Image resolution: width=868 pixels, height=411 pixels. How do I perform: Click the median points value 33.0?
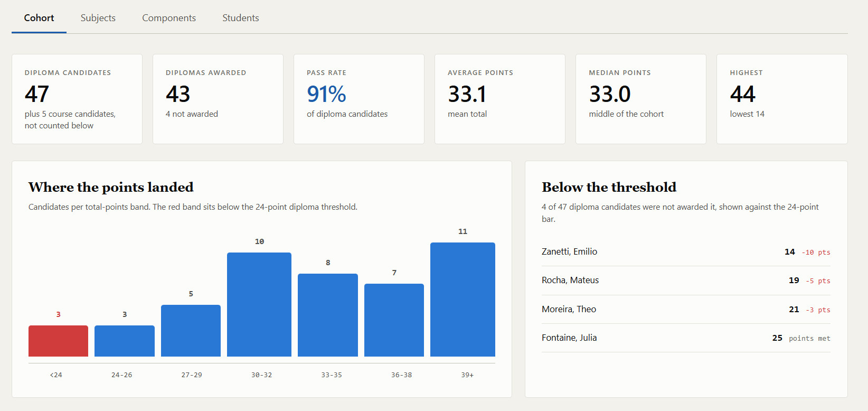610,94
